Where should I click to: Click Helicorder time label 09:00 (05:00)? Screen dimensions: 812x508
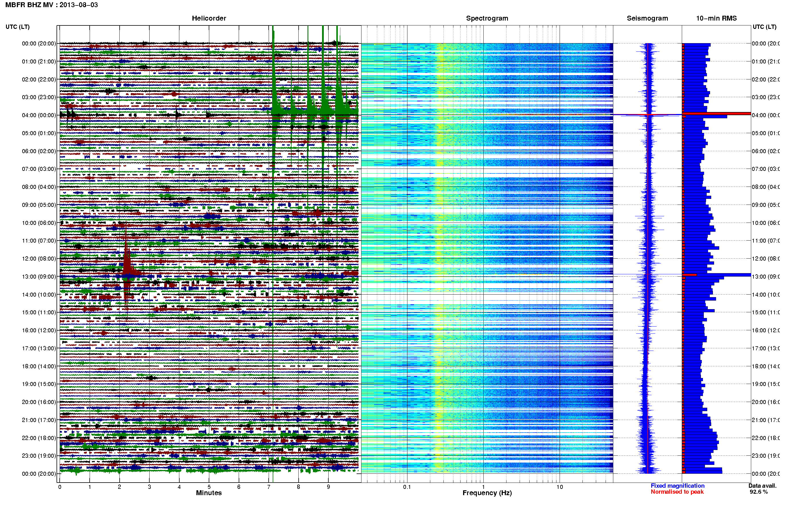click(39, 205)
